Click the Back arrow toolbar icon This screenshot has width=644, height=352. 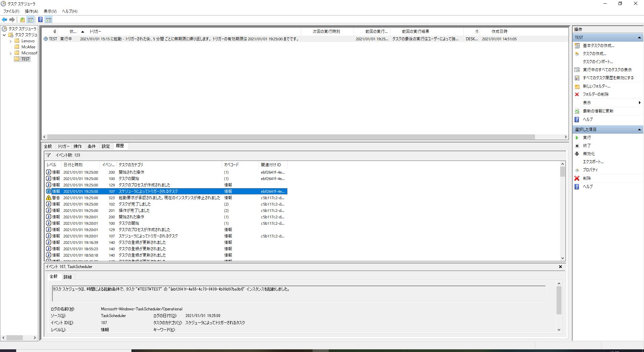5,20
